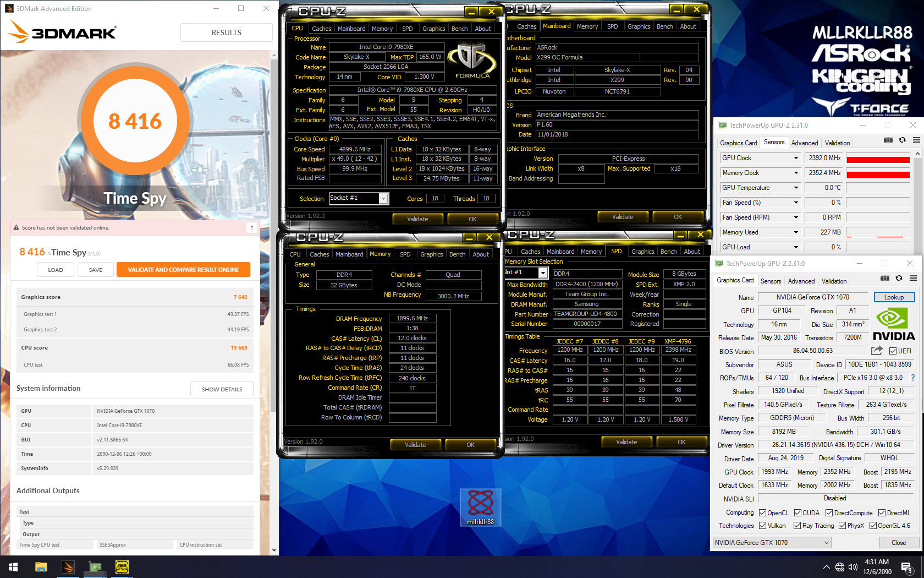Click the camera icon in GPU-Z Graphics Card window
Viewport: 924px width, 578px height.
tap(884, 279)
